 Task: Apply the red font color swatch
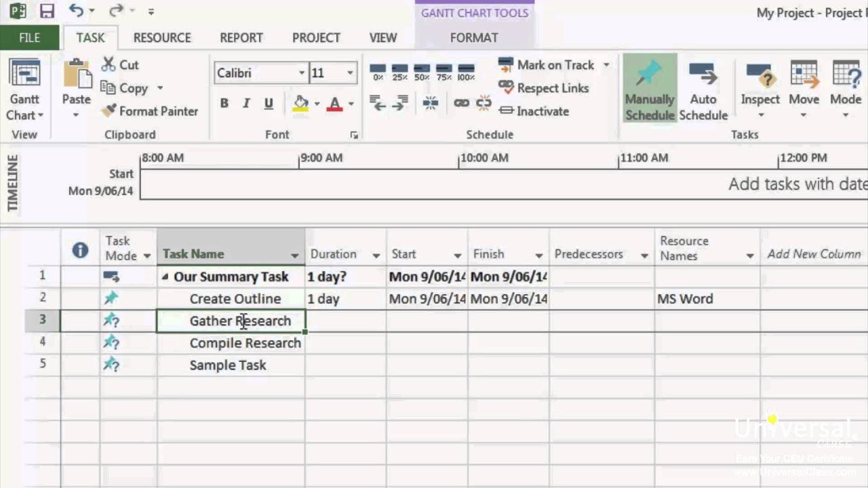(334, 104)
